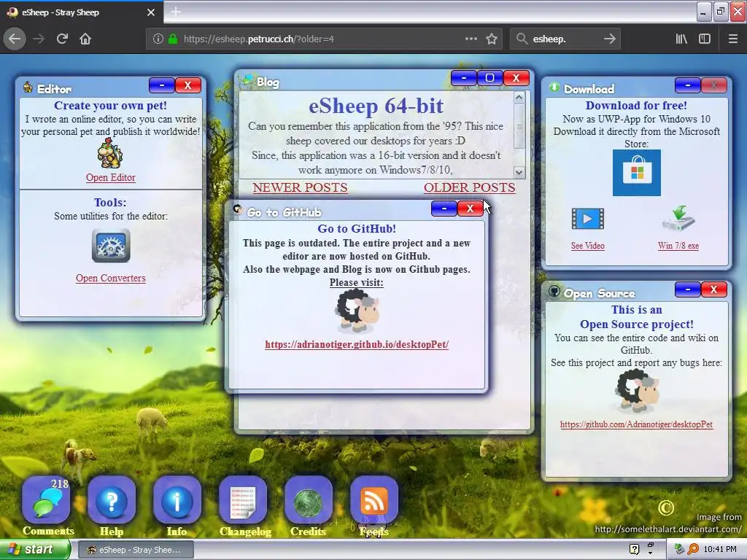Minimize the Open Source window

pos(688,289)
